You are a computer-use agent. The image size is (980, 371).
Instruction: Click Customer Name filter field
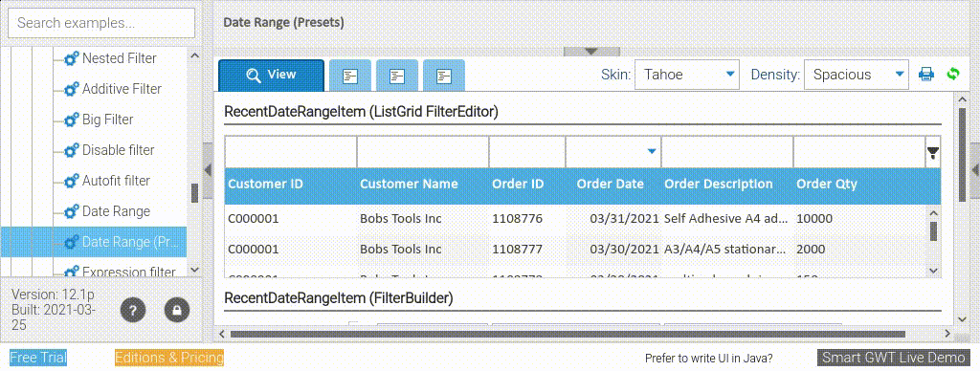pos(422,152)
